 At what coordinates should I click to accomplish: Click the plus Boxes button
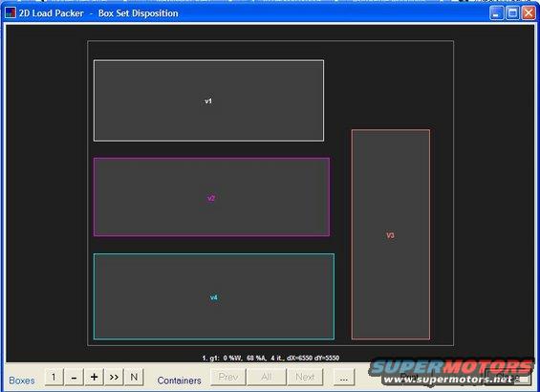(94, 378)
